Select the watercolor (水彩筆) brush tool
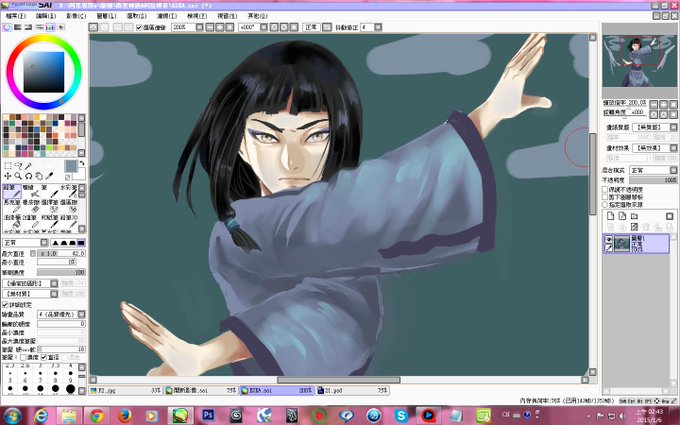The height and width of the screenshot is (425, 680). pyautogui.click(x=69, y=191)
